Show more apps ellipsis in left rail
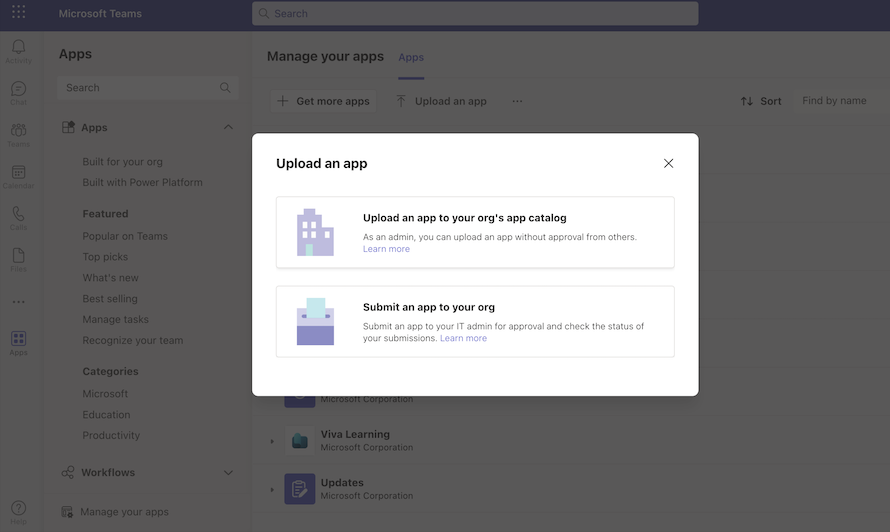890x532 pixels. click(18, 302)
